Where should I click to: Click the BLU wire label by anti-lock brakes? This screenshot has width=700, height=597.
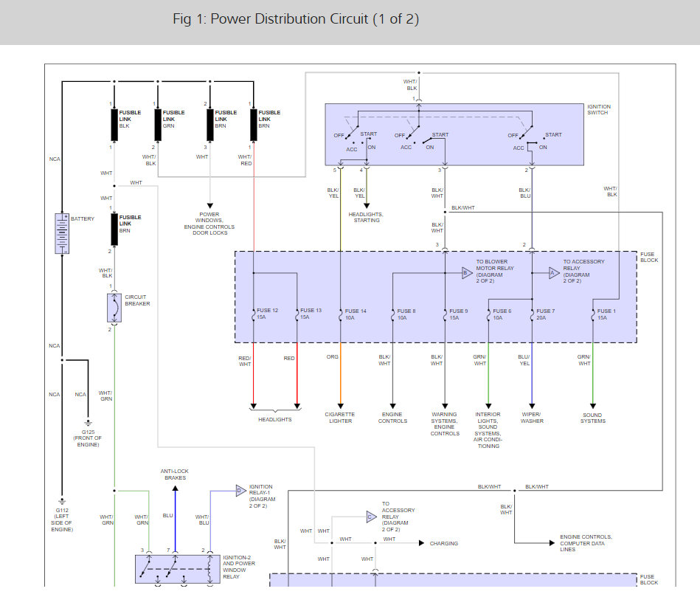click(x=167, y=515)
